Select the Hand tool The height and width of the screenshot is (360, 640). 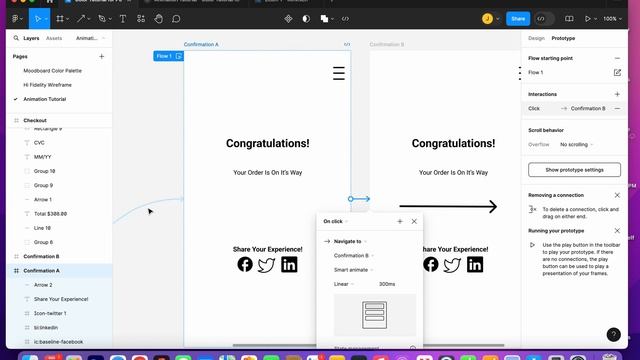(x=158, y=19)
